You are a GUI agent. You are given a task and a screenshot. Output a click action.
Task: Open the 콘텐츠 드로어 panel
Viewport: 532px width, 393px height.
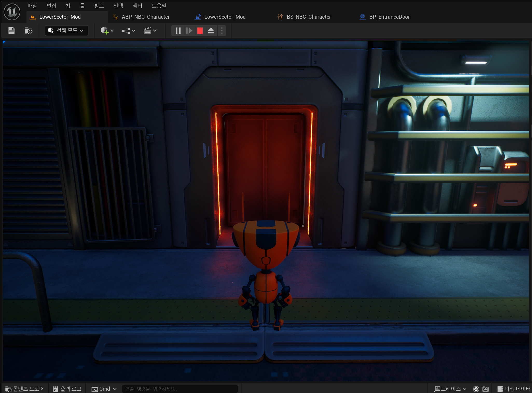[25, 389]
